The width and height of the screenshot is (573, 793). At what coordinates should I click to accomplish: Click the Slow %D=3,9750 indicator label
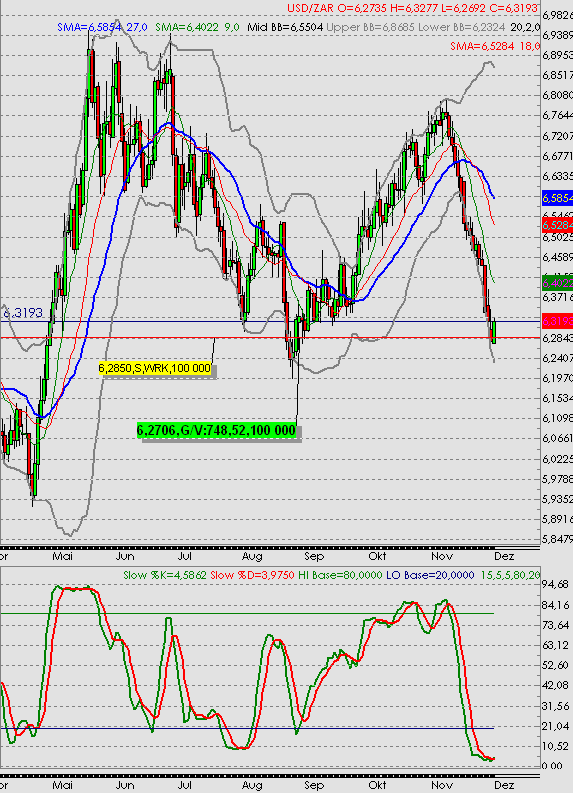coord(252,575)
